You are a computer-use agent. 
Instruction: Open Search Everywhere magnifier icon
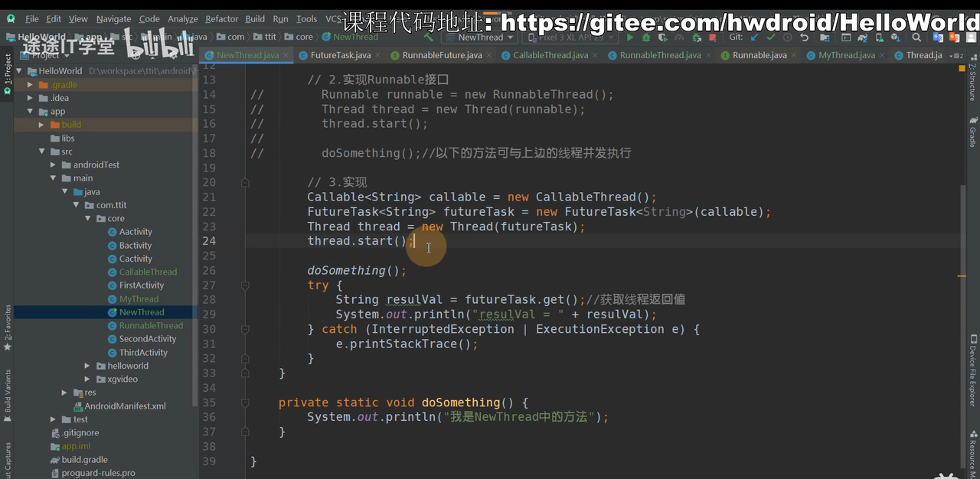[916, 37]
